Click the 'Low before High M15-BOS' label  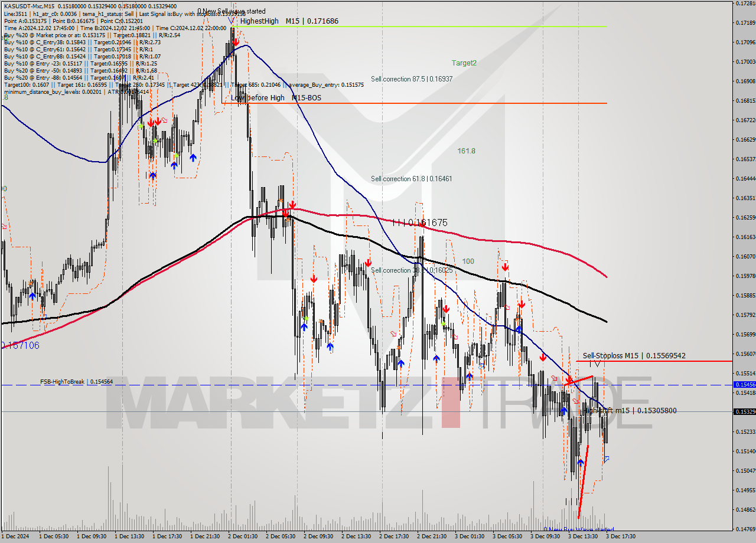276,97
